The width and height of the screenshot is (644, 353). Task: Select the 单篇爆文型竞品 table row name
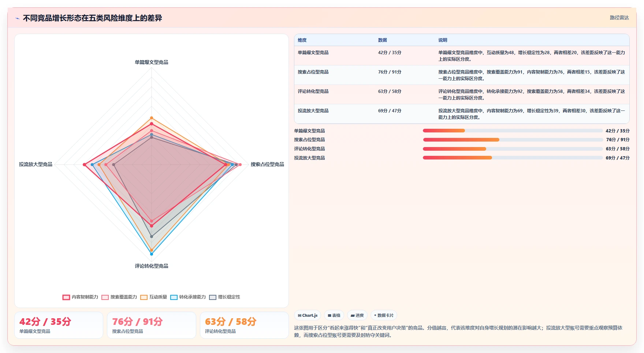pyautogui.click(x=313, y=53)
